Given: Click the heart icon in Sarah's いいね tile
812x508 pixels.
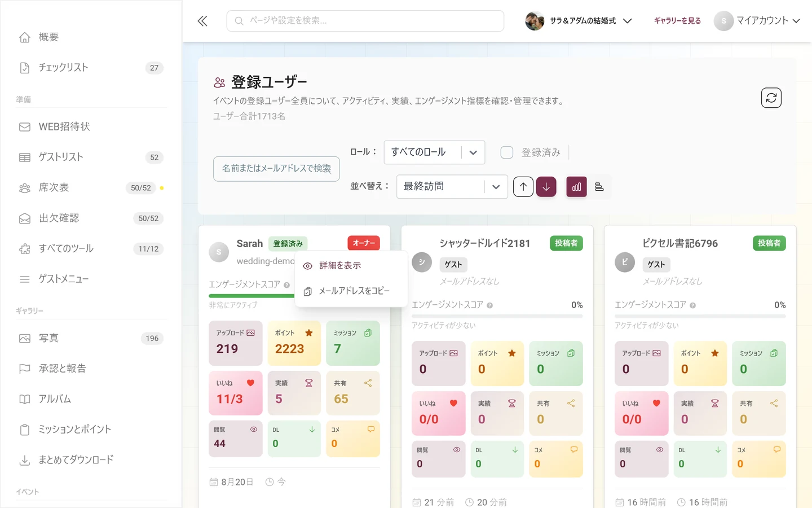Looking at the screenshot, I should coord(250,383).
